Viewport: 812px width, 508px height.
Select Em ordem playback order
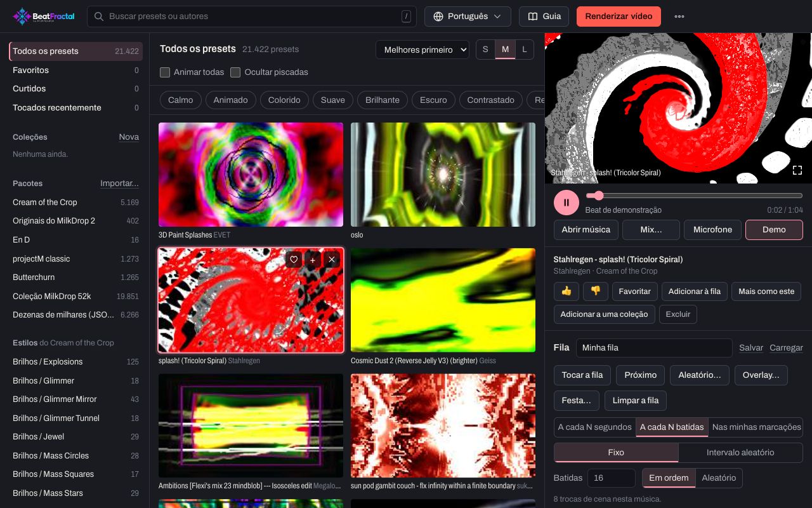tap(669, 478)
